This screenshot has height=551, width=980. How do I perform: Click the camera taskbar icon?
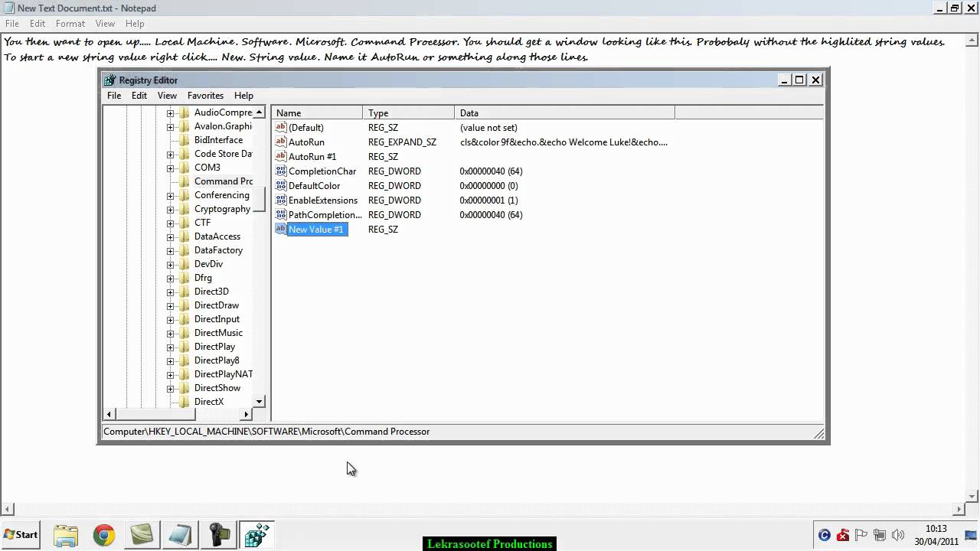[x=218, y=535]
